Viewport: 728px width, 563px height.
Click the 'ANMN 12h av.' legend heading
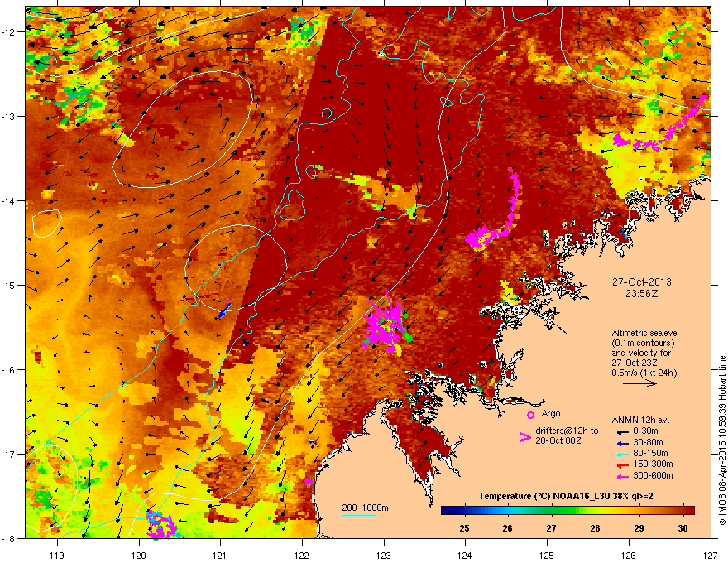(640, 420)
